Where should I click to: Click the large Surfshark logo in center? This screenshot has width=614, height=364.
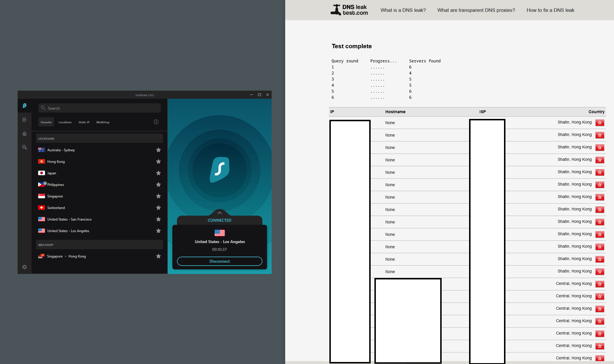[220, 170]
